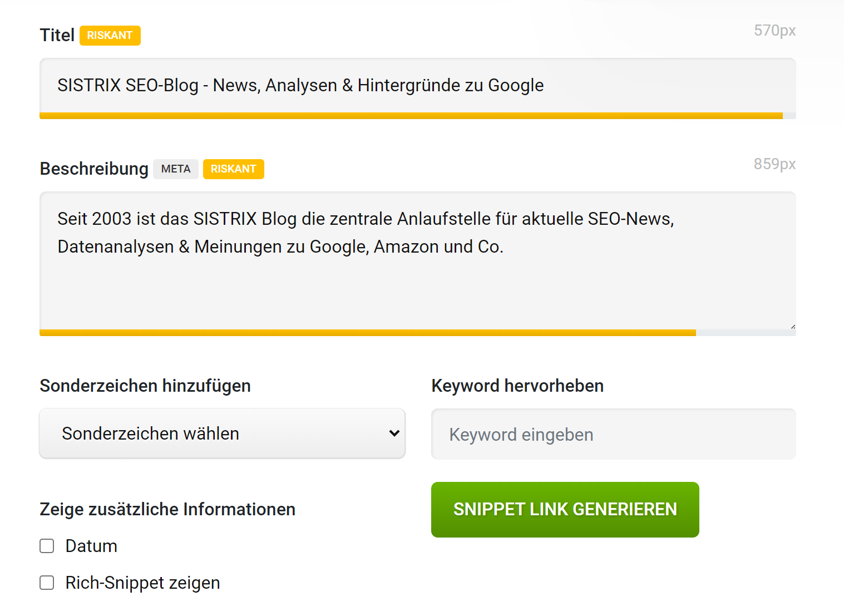The image size is (844, 616).
Task: Enable the Rich-Snippet zeigen checkbox
Action: click(47, 583)
